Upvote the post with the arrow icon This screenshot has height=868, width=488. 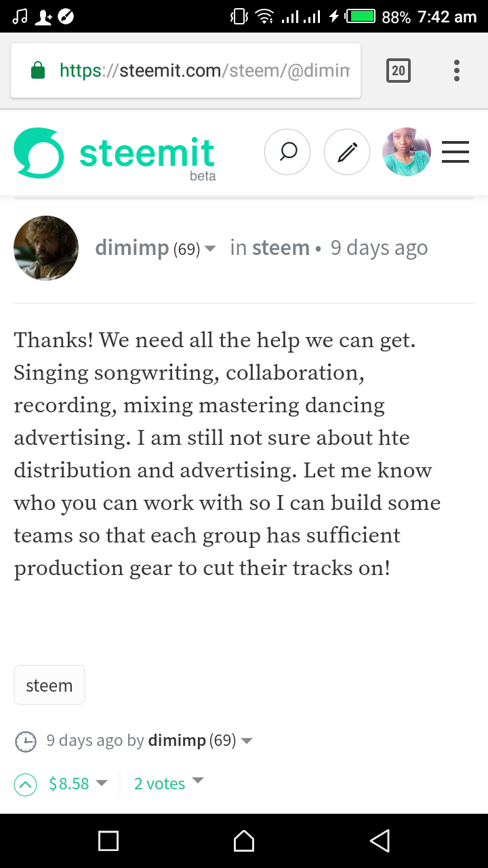pos(25,785)
